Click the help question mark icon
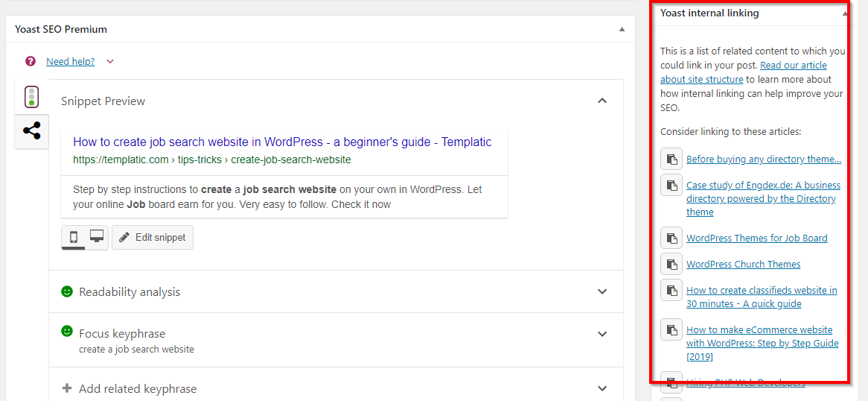 click(31, 62)
